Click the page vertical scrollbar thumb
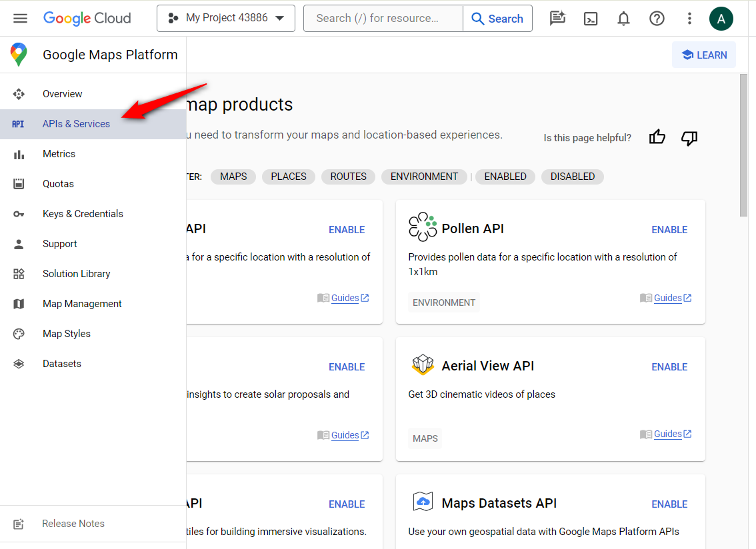Viewport: 756px width, 549px height. (744, 145)
